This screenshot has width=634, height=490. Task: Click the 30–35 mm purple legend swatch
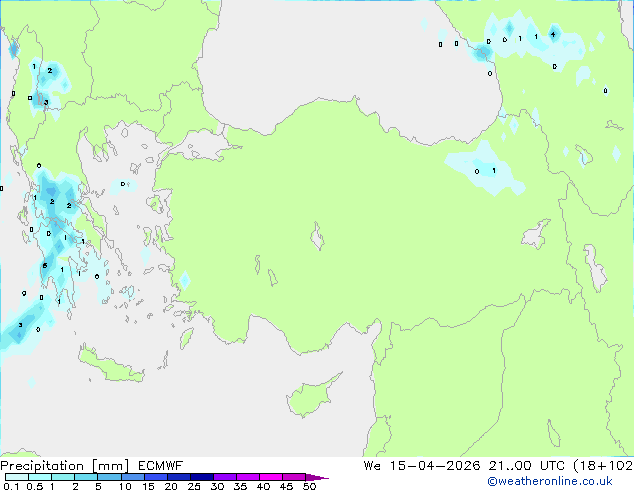[225, 477]
